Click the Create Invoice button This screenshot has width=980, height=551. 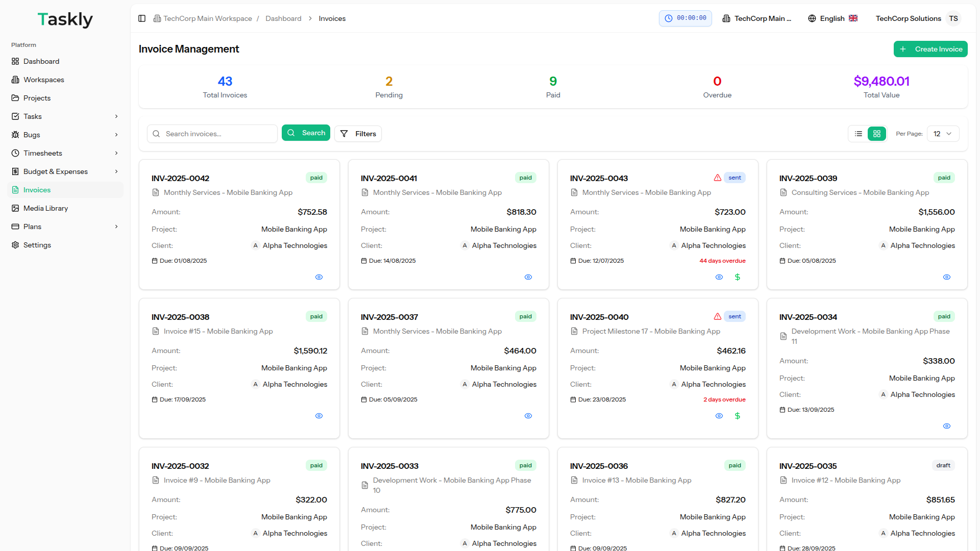[930, 49]
